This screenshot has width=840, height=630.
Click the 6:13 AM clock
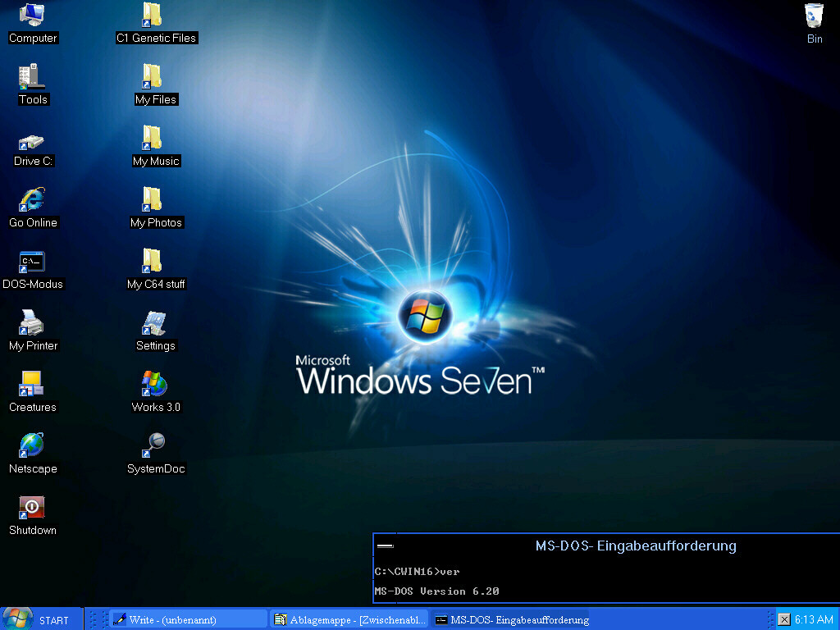pyautogui.click(x=814, y=620)
